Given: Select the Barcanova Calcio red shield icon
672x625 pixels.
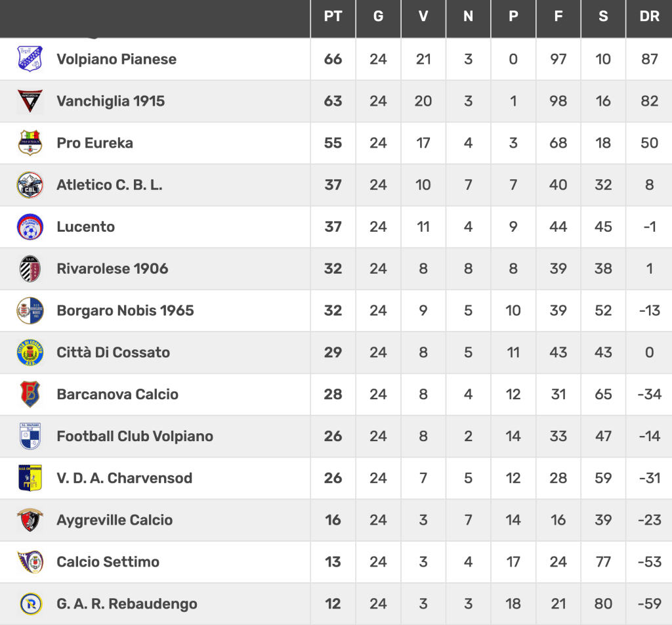Looking at the screenshot, I should [30, 394].
